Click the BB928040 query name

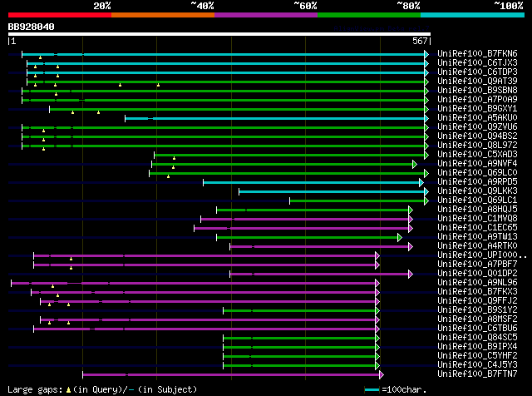click(x=31, y=27)
